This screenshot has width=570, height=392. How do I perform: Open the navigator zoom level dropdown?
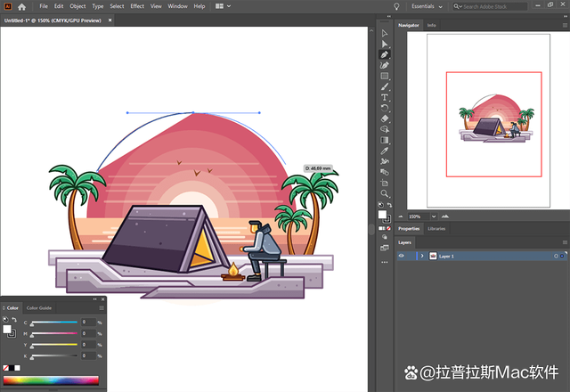coord(434,216)
